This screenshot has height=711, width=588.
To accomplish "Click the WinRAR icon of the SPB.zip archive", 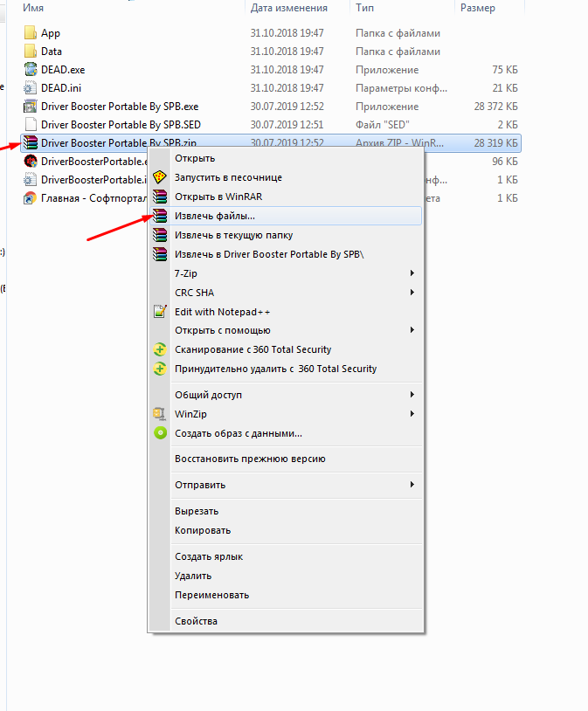I will click(30, 143).
